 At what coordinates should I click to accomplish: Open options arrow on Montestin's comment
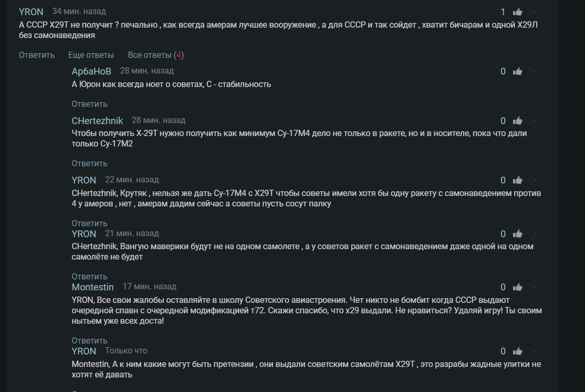tap(535, 287)
